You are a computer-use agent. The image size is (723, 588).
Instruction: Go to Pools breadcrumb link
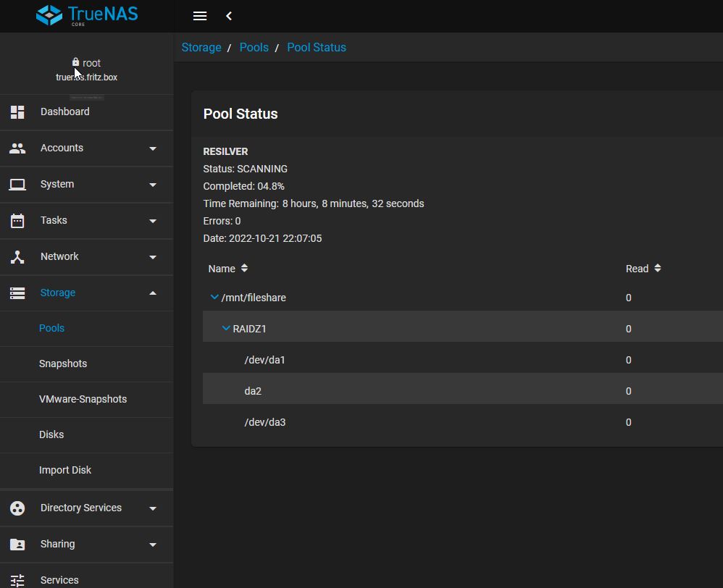point(254,47)
